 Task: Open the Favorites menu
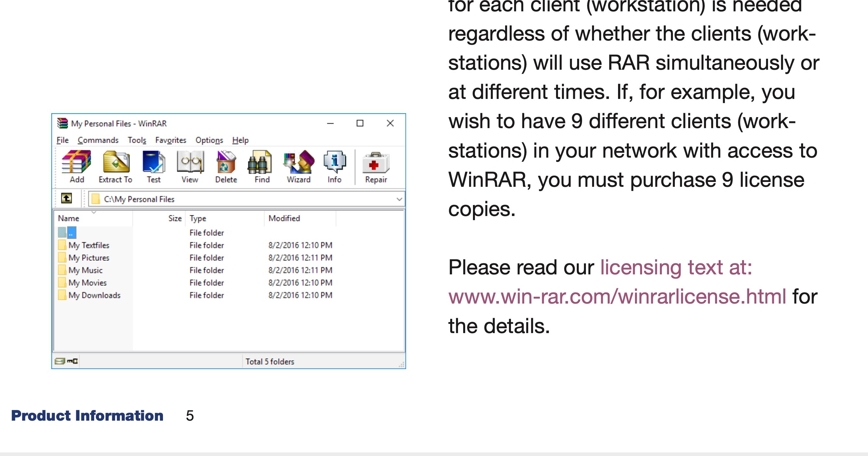(x=170, y=140)
